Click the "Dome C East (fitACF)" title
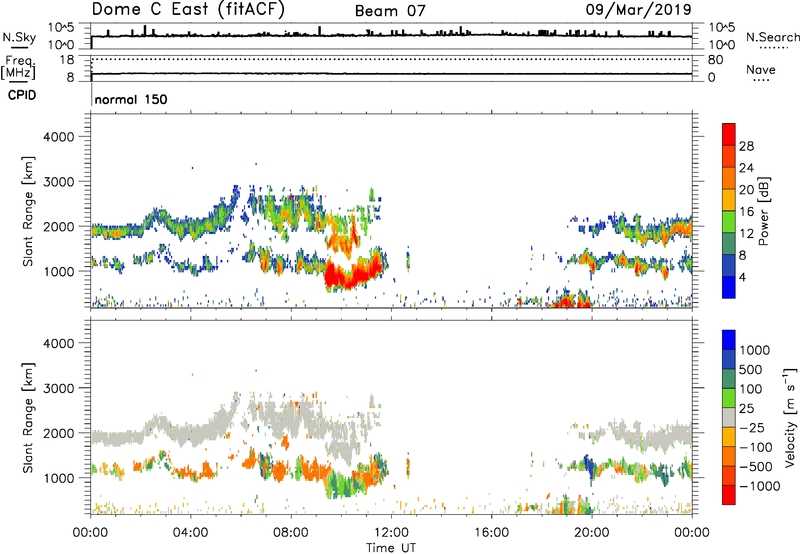800x554 pixels. pos(188,9)
